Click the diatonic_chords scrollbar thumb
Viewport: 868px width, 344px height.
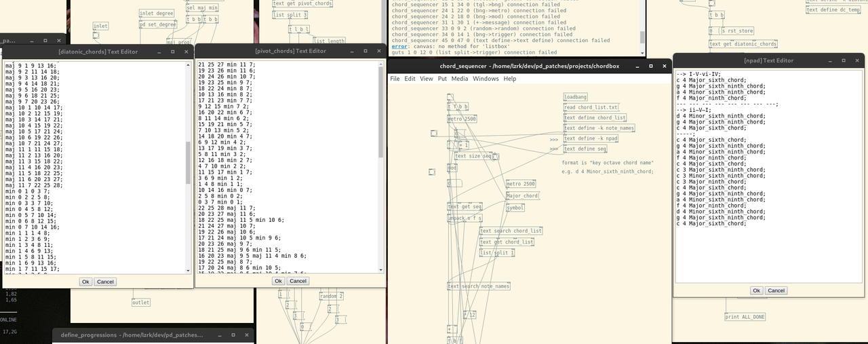click(189, 163)
